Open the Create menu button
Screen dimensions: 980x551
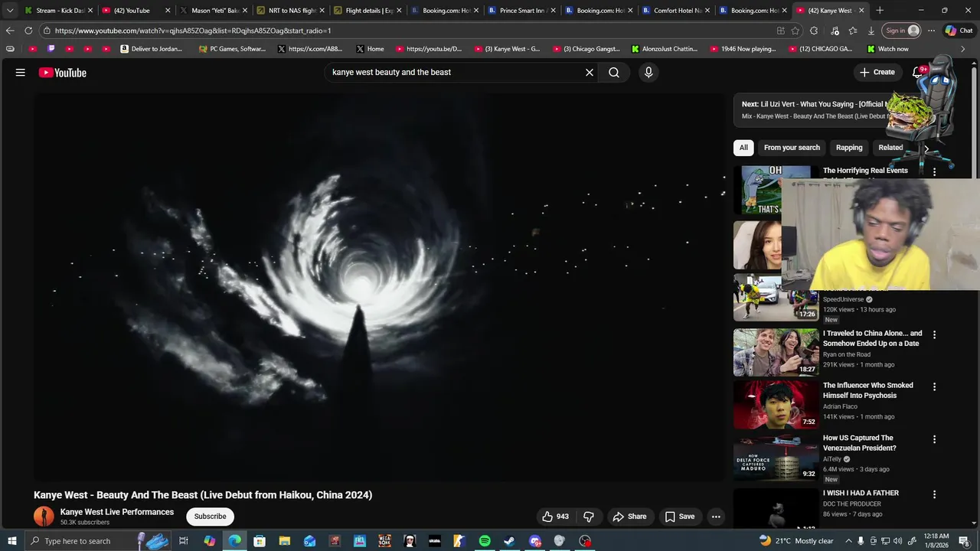(x=877, y=72)
